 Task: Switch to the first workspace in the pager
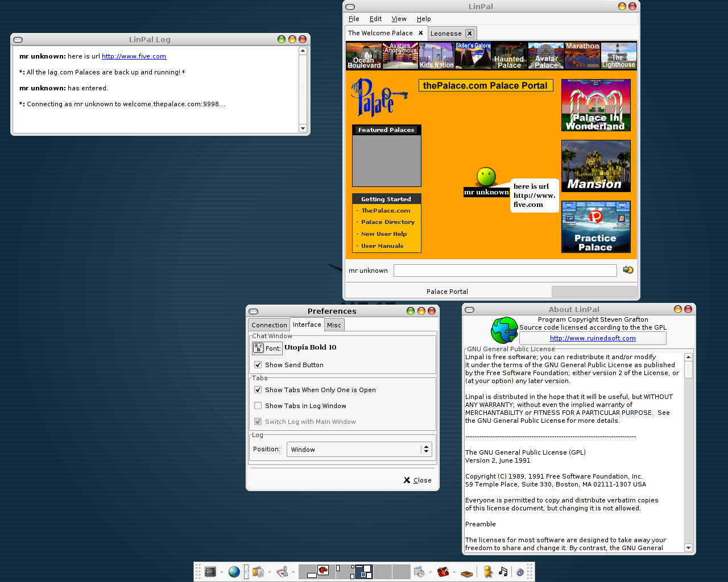click(x=308, y=572)
